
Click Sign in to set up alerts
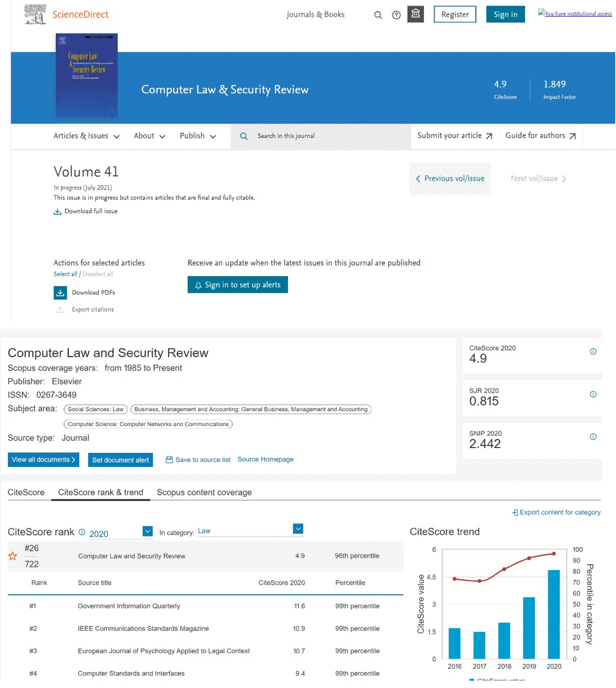point(237,285)
